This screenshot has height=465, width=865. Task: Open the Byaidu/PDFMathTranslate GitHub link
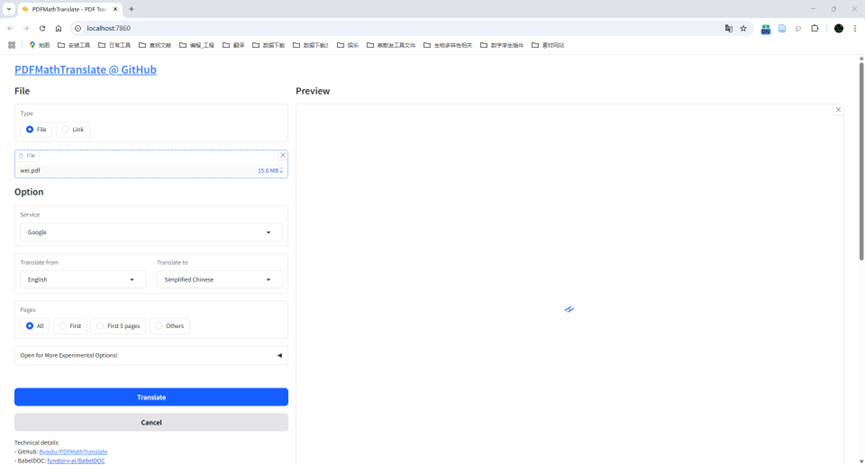click(73, 452)
